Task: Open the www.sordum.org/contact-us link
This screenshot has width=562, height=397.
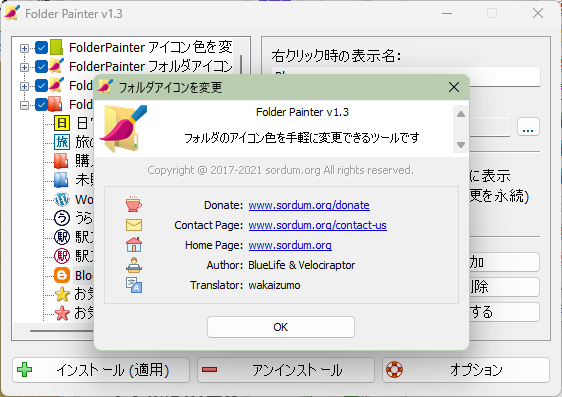Action: coord(318,225)
